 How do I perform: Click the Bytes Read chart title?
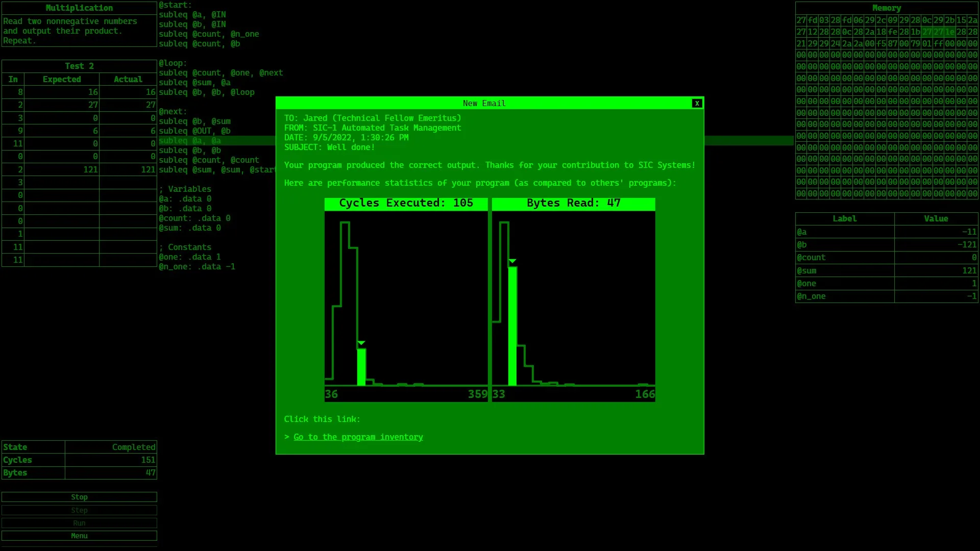[573, 203]
